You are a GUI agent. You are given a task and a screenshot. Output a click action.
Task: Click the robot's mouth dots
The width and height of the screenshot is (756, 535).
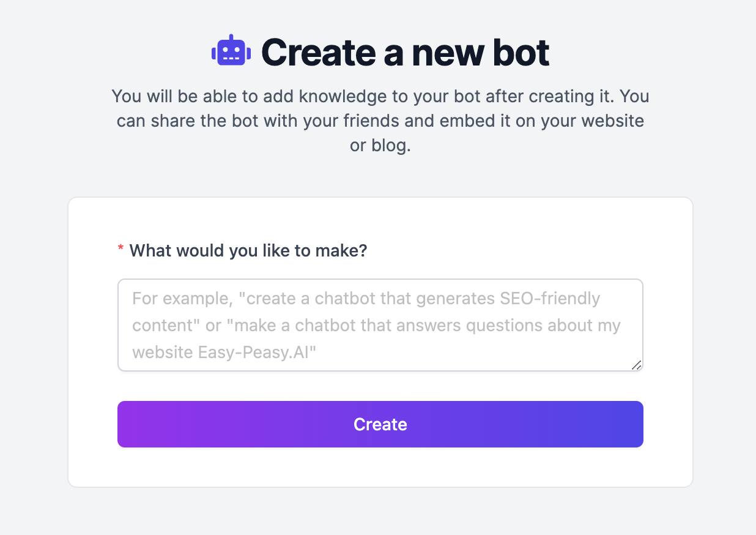(x=231, y=58)
